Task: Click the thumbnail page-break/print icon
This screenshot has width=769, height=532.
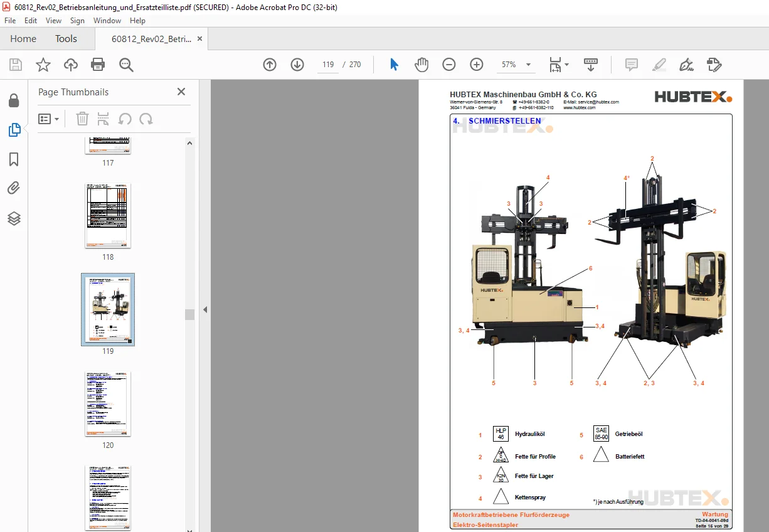Action: coord(103,119)
